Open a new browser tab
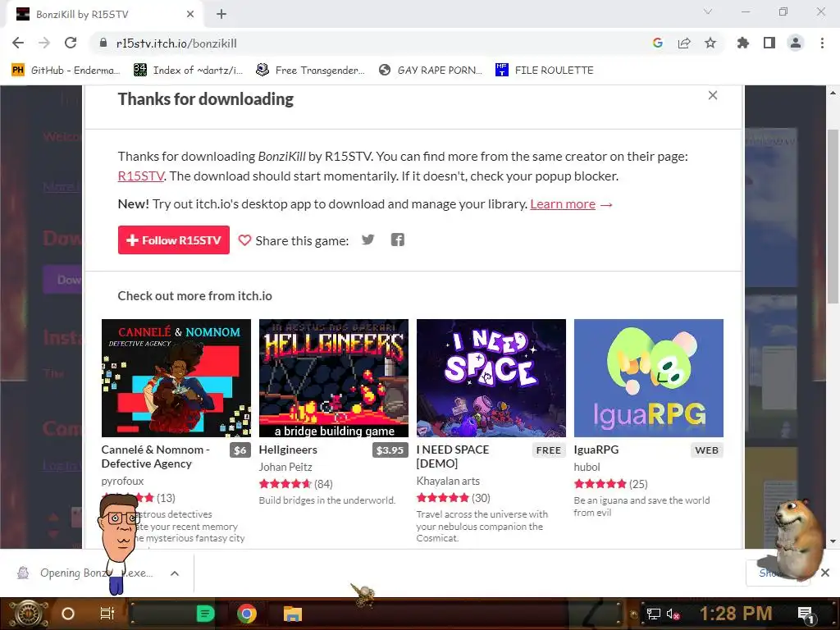The width and height of the screenshot is (840, 630). pos(221,14)
